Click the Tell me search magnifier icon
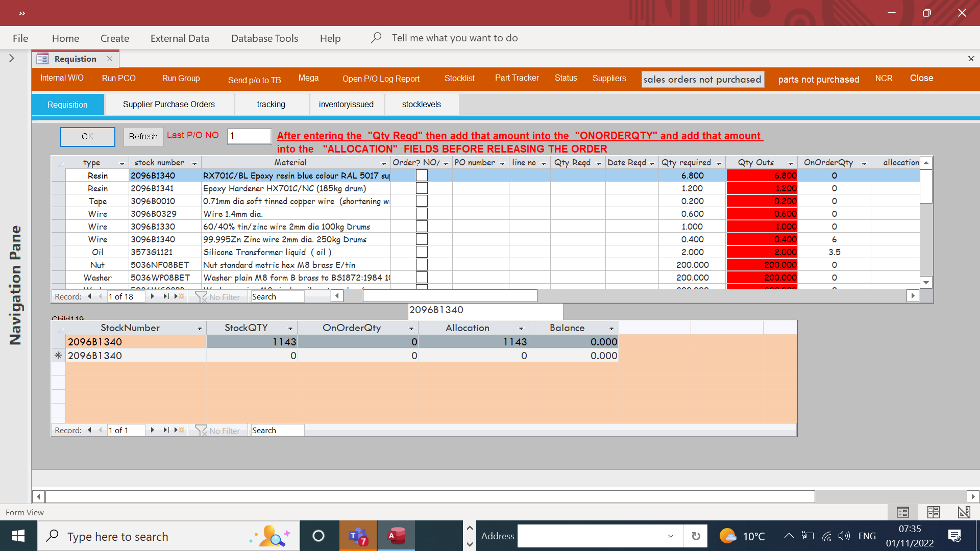 376,38
